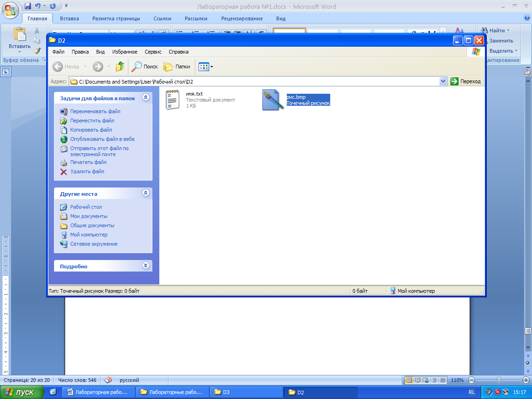Image resolution: width=532 pixels, height=399 pixels.
Task: Click the RU language indicator in tray
Action: (x=472, y=392)
